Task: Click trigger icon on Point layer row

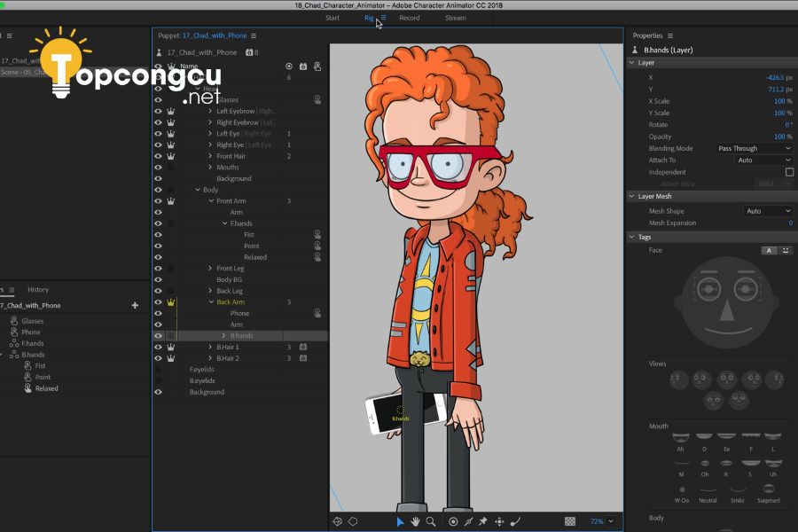Action: (x=317, y=246)
